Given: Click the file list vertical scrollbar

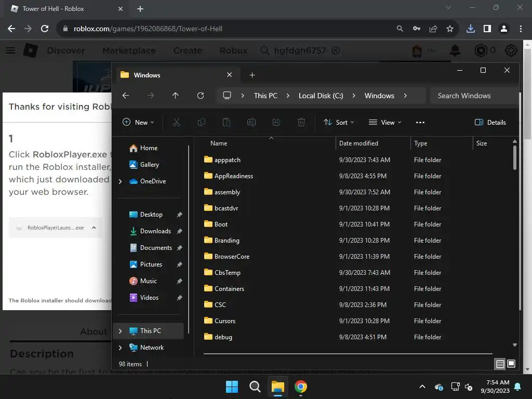Looking at the screenshot, I should [x=515, y=158].
